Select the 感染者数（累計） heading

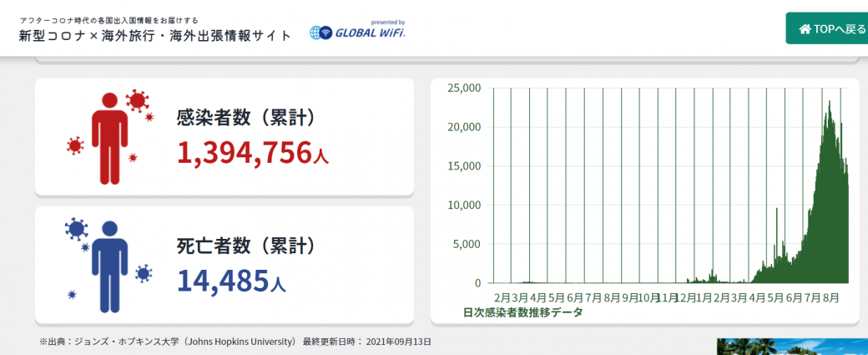[246, 118]
